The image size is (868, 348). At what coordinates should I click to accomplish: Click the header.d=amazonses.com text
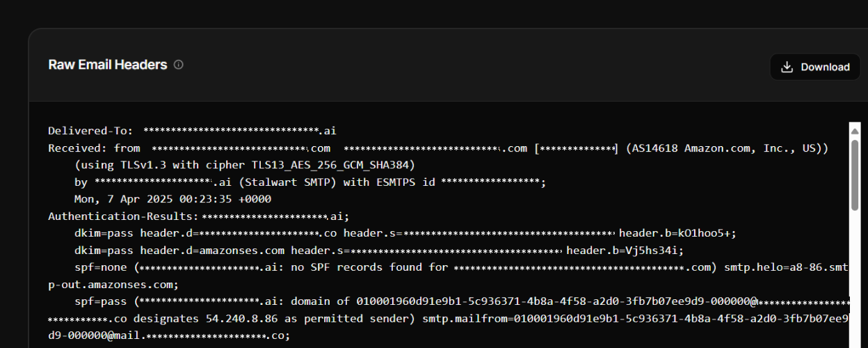point(212,251)
